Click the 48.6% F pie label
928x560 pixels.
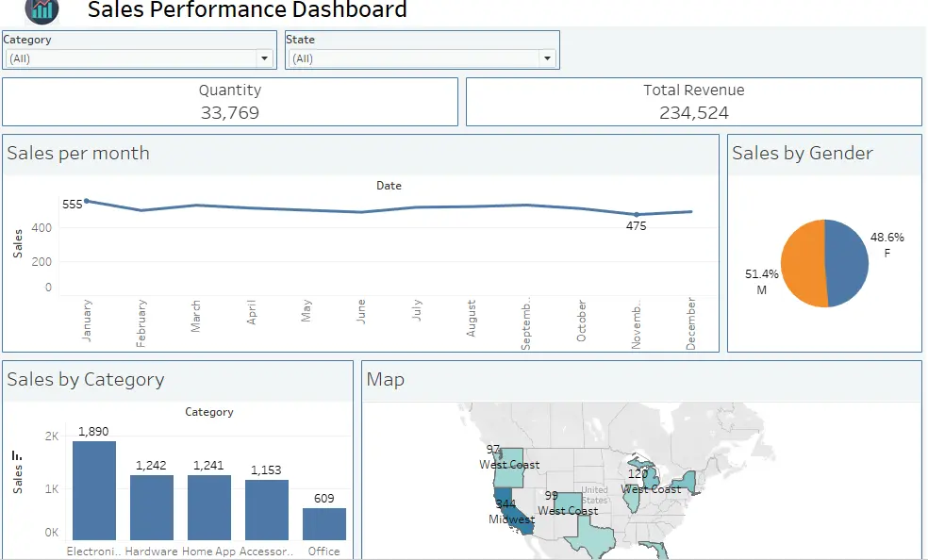coord(887,245)
